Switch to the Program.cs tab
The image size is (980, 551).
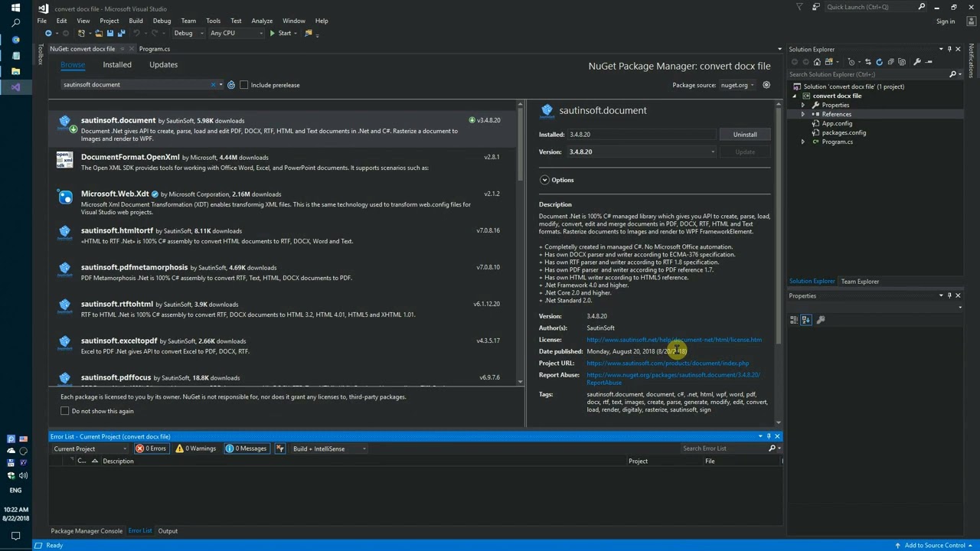(155, 49)
